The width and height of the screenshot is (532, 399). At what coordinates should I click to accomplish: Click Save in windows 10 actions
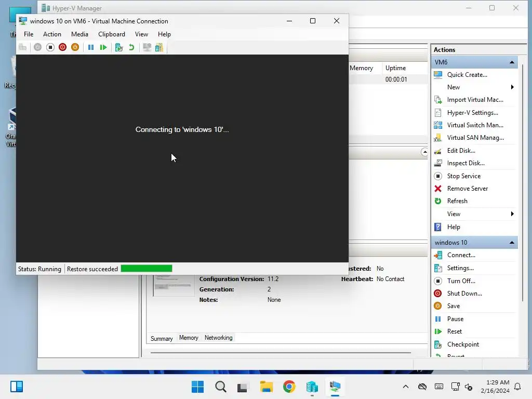453,306
